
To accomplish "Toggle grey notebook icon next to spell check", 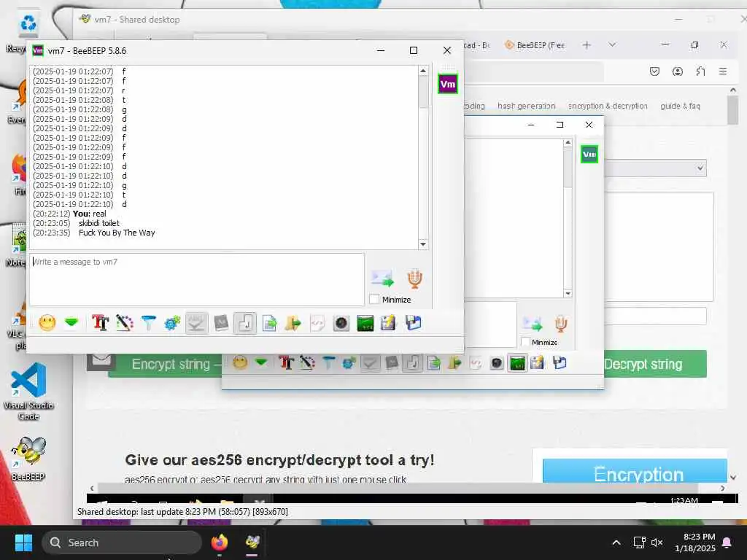I will pyautogui.click(x=221, y=323).
